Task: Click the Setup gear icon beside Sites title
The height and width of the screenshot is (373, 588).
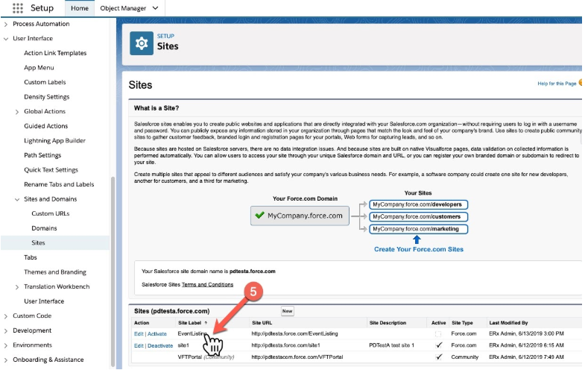Action: pyautogui.click(x=139, y=43)
